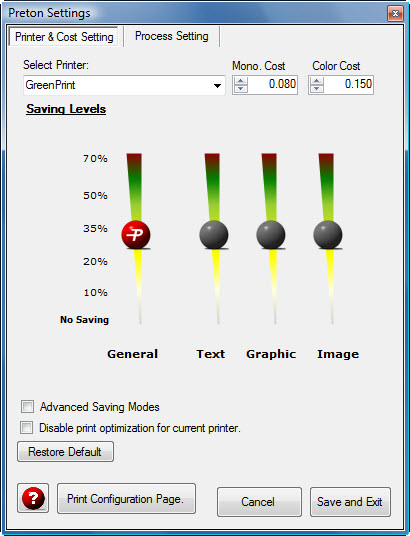410x536 pixels.
Task: Click the gray Text slider ball
Action: coord(214,234)
